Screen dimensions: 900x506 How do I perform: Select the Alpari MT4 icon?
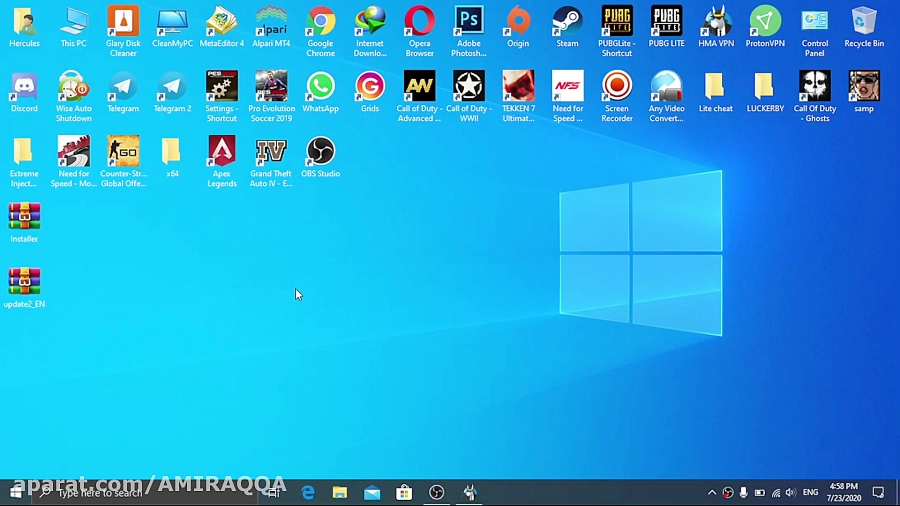click(271, 27)
